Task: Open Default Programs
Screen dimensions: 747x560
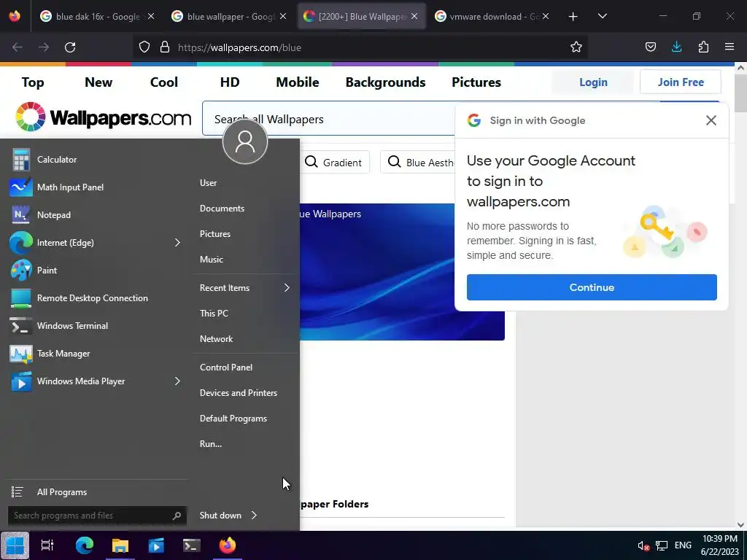Action: [233, 419]
